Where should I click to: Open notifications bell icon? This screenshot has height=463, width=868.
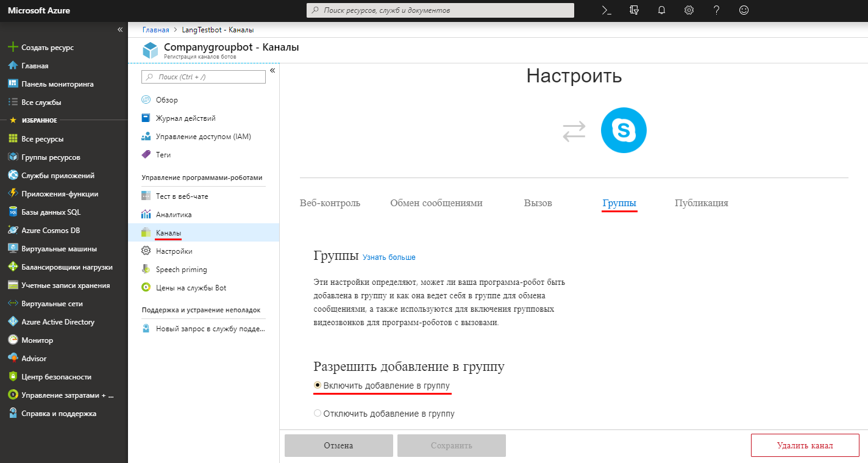coord(661,10)
